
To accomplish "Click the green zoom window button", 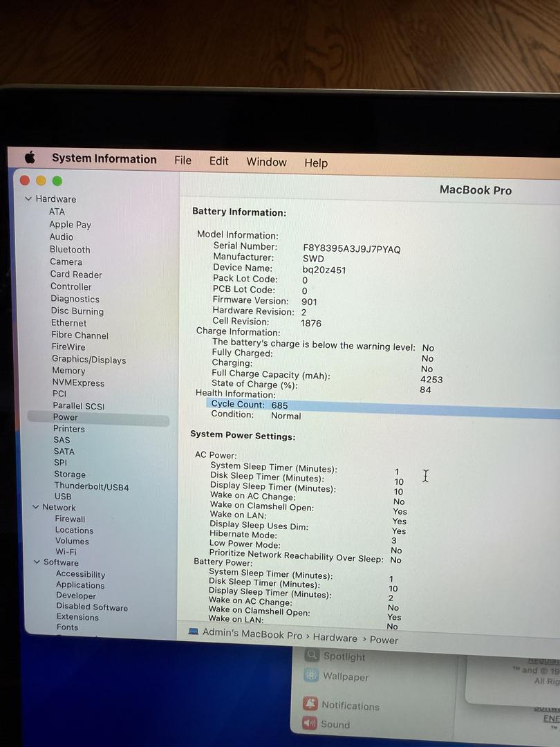I will [x=57, y=181].
